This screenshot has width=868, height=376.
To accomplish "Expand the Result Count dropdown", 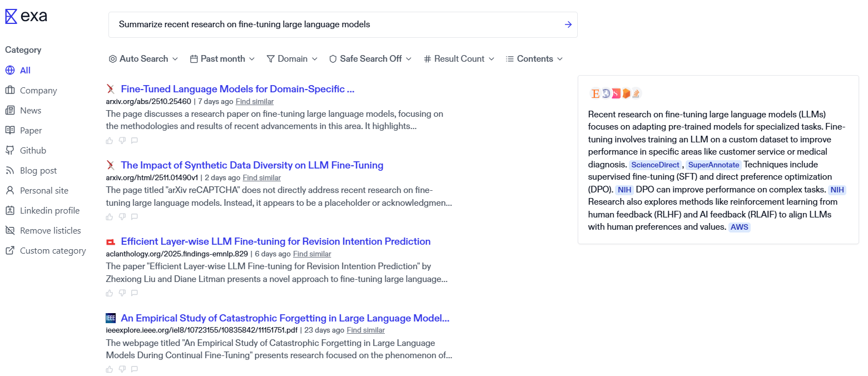I will point(458,59).
